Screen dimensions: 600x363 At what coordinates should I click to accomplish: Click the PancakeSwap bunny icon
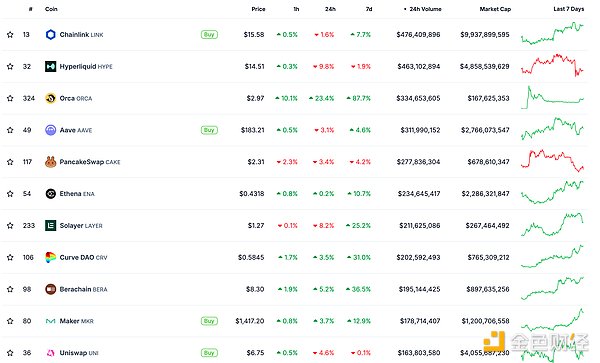point(51,162)
